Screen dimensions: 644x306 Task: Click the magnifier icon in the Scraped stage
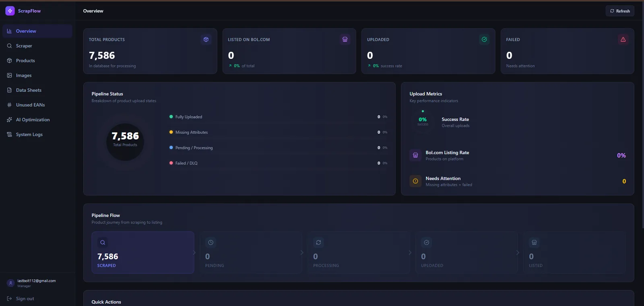coord(103,242)
